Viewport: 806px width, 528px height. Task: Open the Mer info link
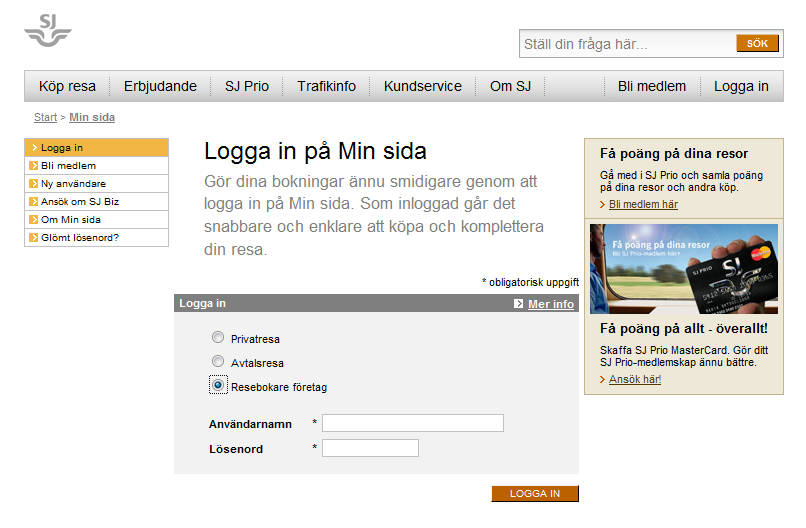coord(551,304)
